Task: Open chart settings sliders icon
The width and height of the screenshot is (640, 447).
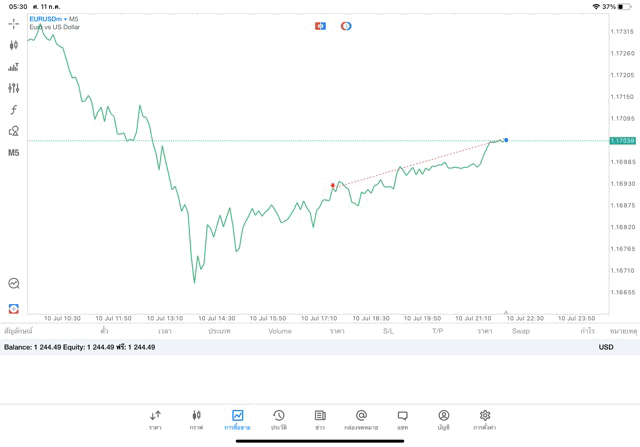Action: [x=13, y=88]
